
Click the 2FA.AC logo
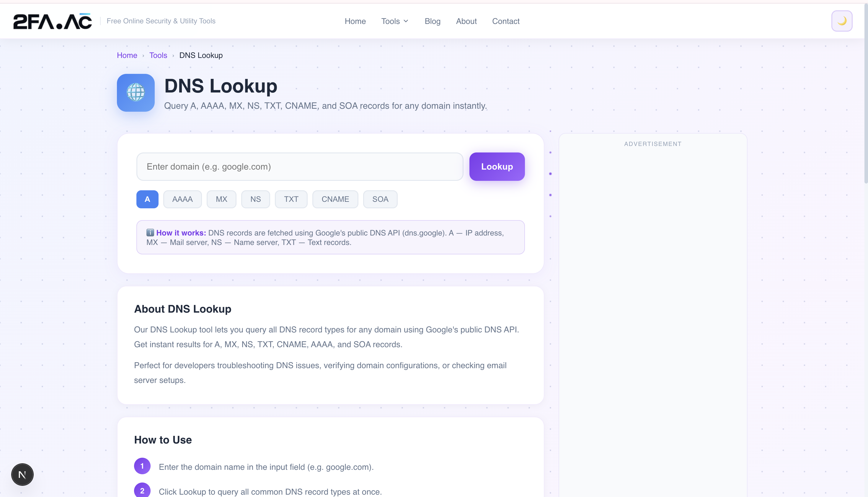click(x=52, y=21)
